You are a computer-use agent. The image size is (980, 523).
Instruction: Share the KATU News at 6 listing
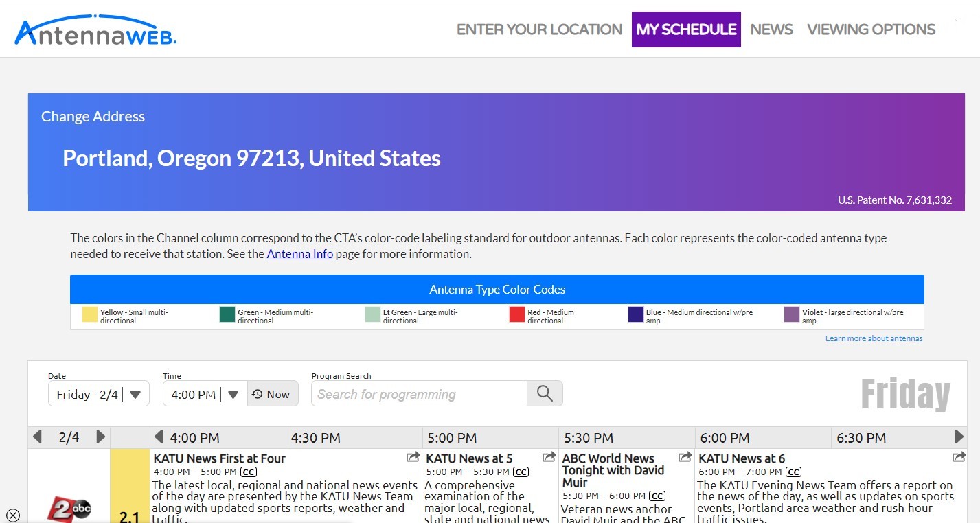(x=959, y=457)
